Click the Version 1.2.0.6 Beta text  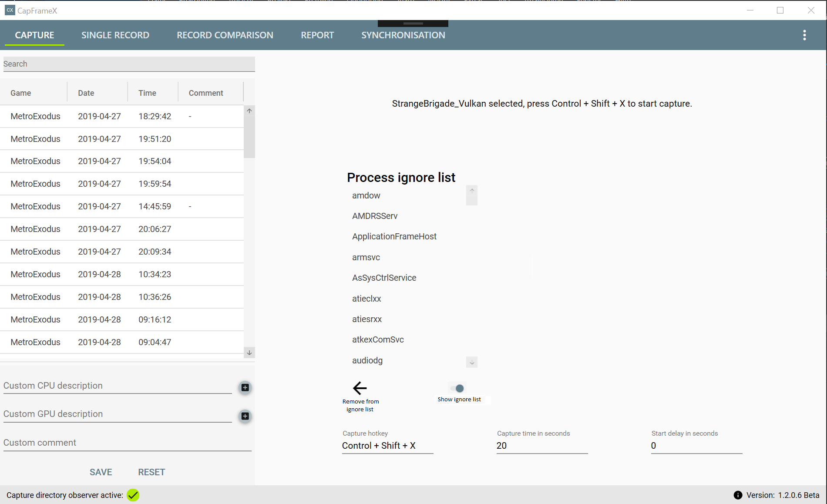coord(783,495)
